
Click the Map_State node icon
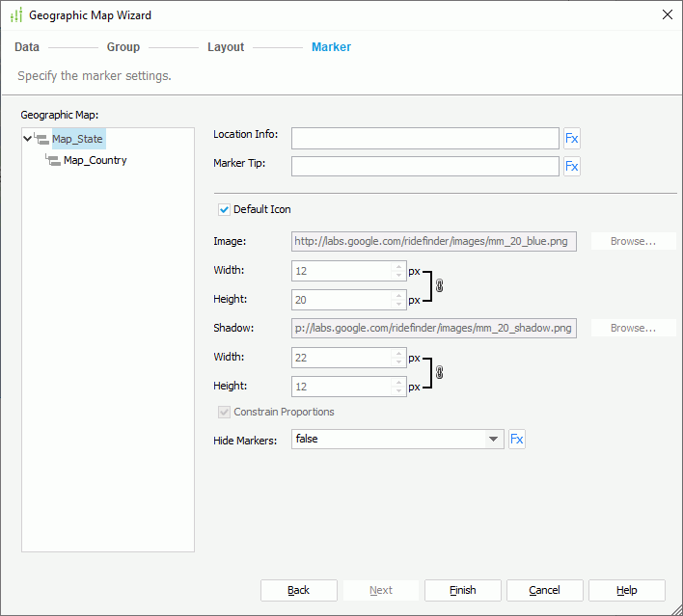(x=41, y=139)
